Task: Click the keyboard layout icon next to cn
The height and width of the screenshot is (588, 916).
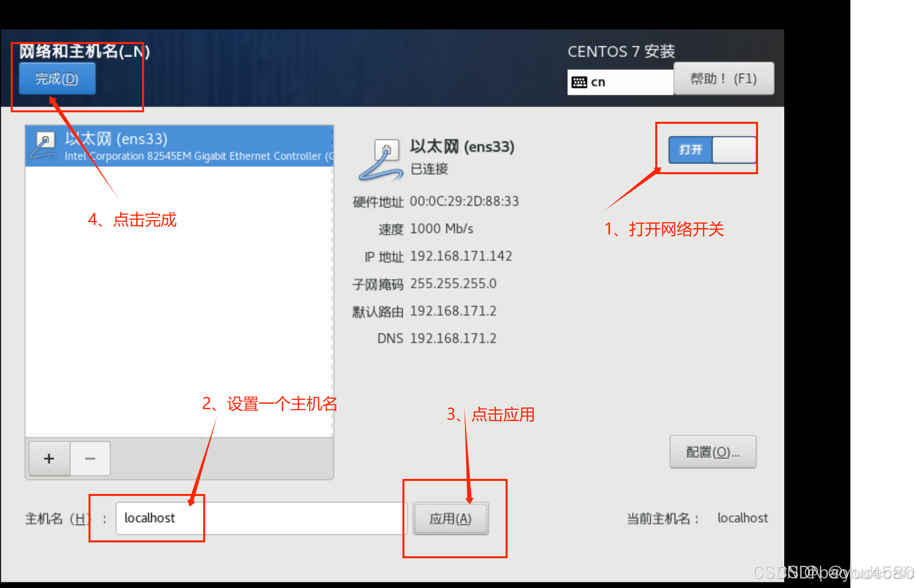Action: 579,83
